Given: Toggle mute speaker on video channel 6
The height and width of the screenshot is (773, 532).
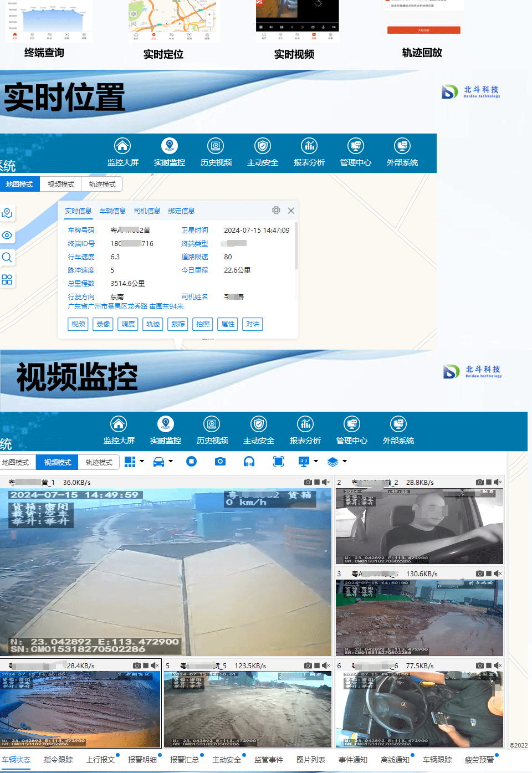Looking at the screenshot, I should click(497, 666).
